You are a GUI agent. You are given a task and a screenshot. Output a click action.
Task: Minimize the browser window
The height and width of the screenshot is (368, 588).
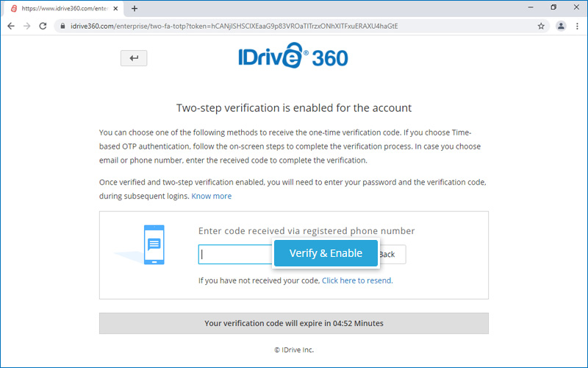click(x=531, y=7)
